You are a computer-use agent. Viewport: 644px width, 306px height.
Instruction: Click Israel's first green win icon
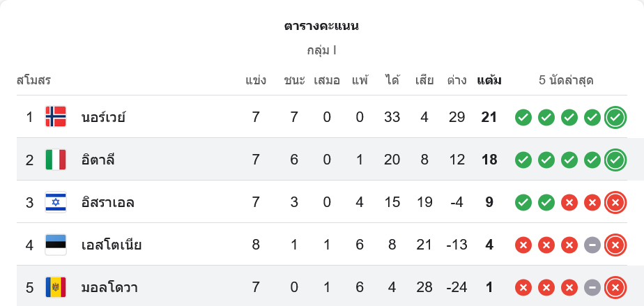click(523, 202)
